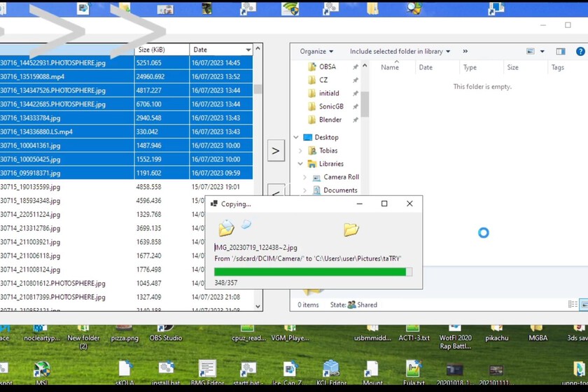Open Include selected folder in library menu

click(x=400, y=51)
